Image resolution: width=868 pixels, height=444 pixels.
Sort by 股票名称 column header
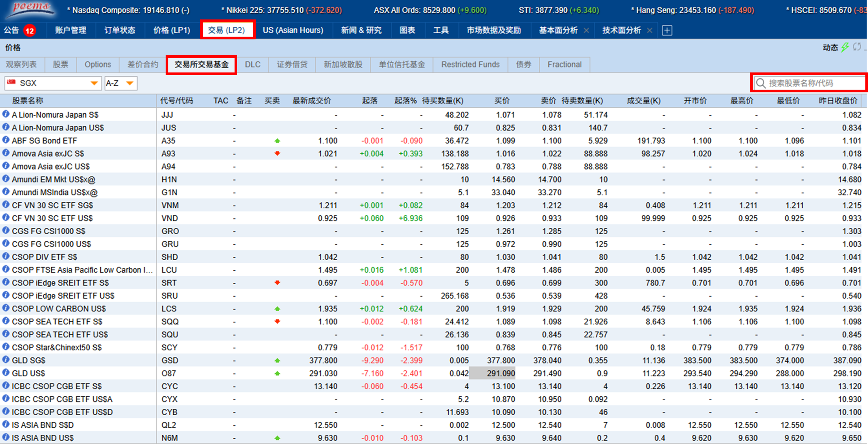pos(27,101)
